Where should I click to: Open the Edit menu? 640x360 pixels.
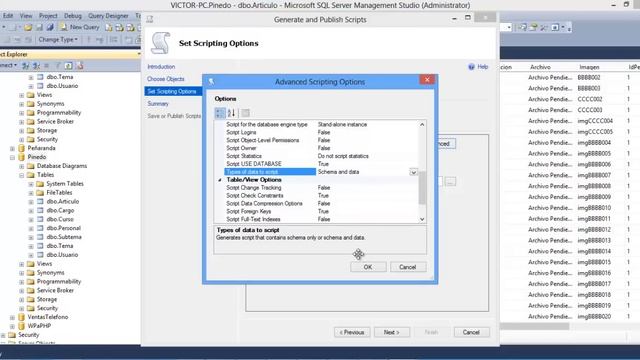[8, 16]
